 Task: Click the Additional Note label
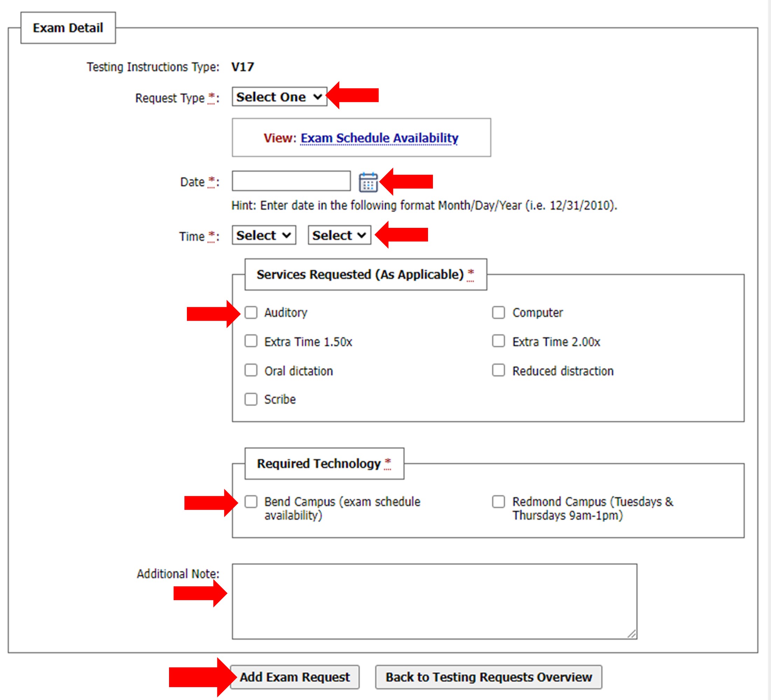pos(178,574)
